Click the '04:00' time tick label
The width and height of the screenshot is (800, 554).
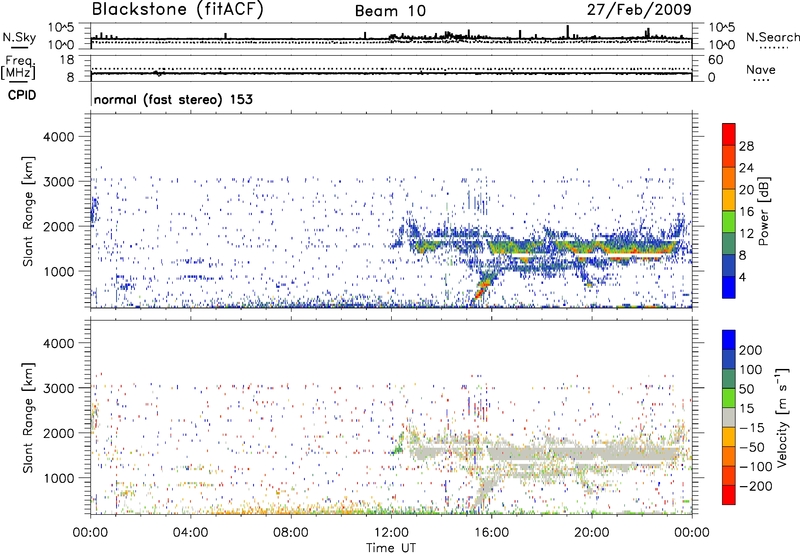(190, 533)
